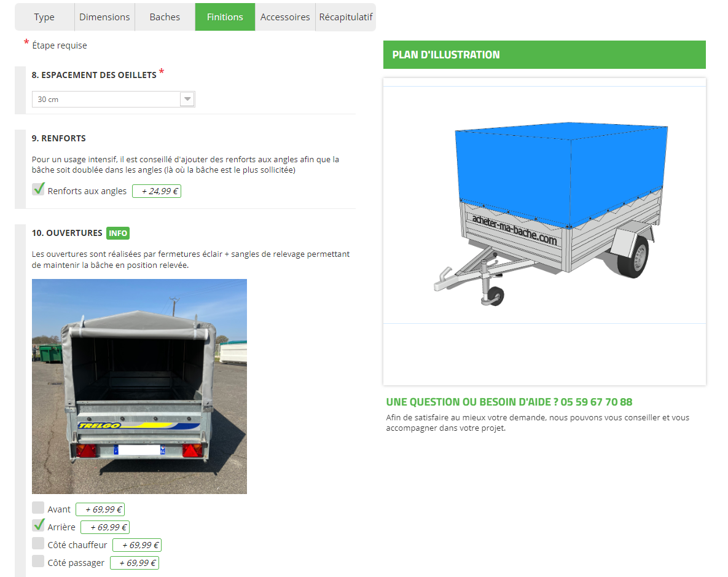728x577 pixels.
Task: Switch to the Type tab
Action: click(x=44, y=17)
